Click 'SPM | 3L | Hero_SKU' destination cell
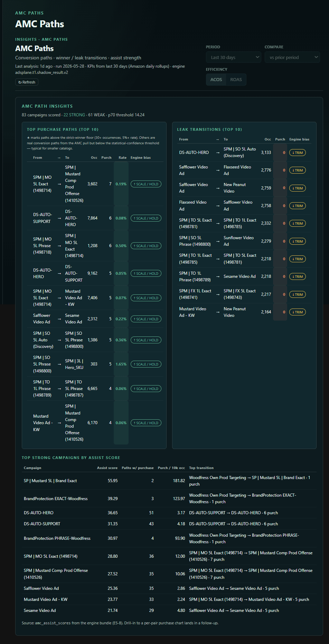The width and height of the screenshot is (329, 644). point(74,364)
